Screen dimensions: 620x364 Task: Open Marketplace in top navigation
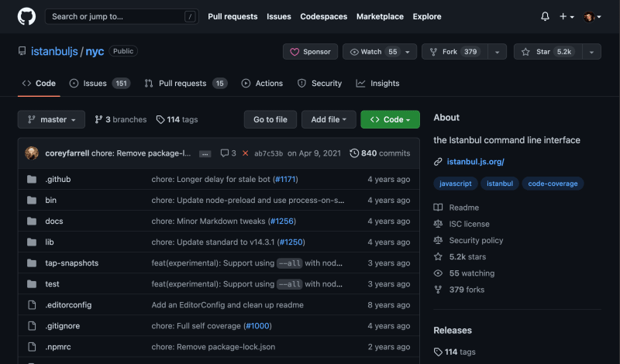click(380, 16)
